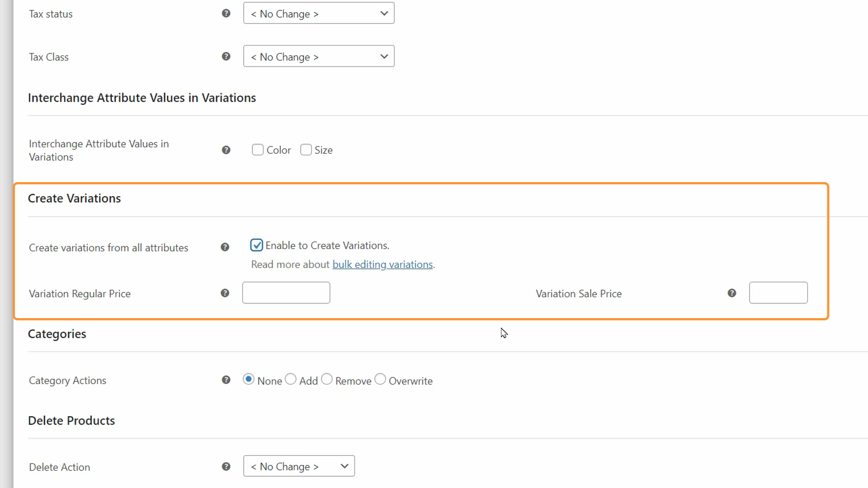Click the Tax Status help icon
This screenshot has width=868, height=488.
(226, 13)
